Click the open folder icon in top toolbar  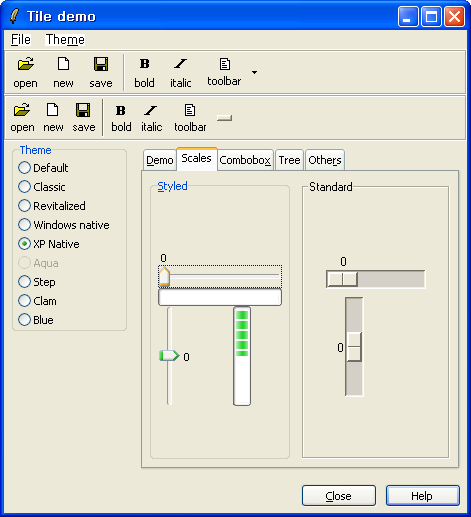[x=26, y=64]
